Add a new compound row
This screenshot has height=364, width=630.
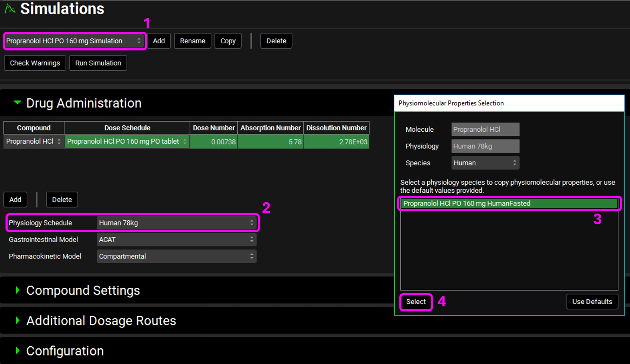[x=15, y=200]
